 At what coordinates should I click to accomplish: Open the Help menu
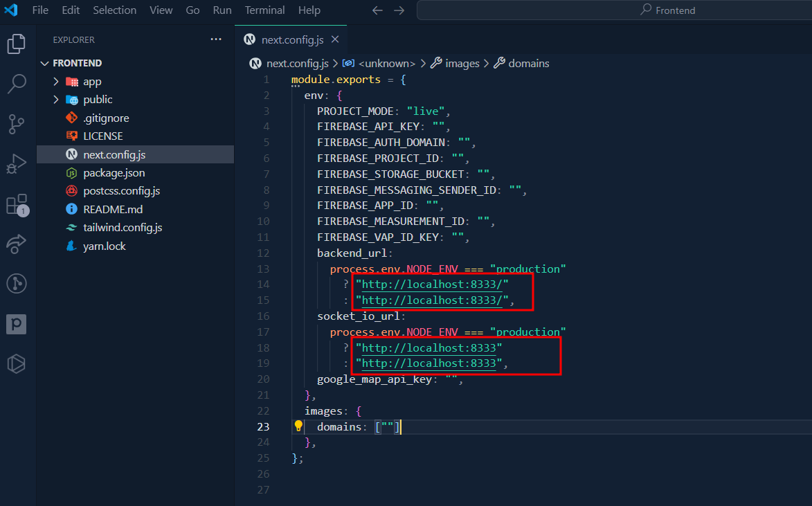point(309,10)
